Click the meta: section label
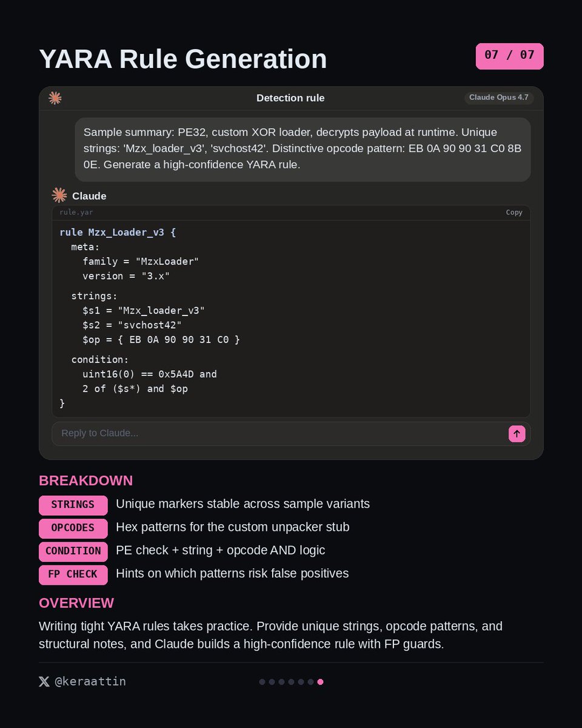582x728 pixels. point(85,247)
